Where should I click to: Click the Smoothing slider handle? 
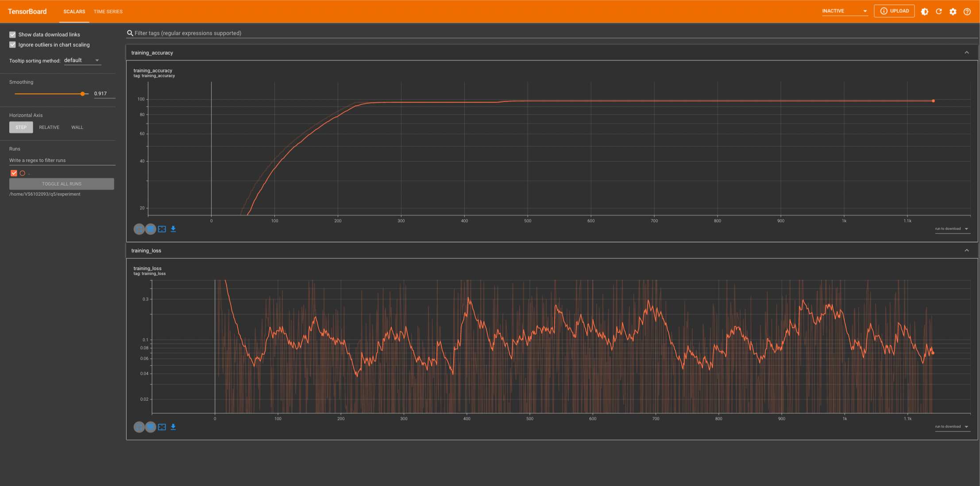point(82,94)
